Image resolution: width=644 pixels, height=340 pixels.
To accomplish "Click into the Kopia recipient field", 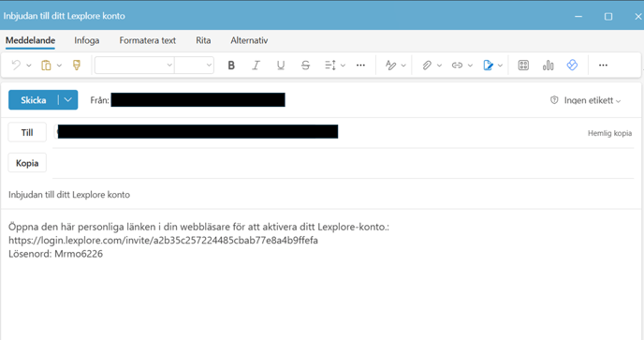I will (x=343, y=163).
